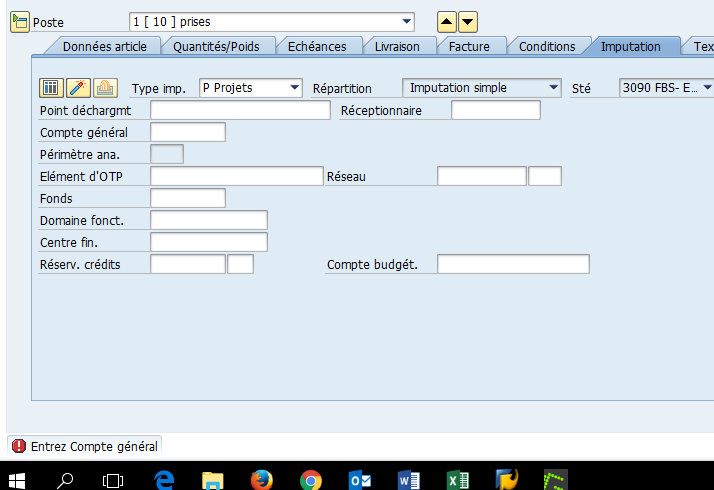Click the Compte général input field

(188, 132)
